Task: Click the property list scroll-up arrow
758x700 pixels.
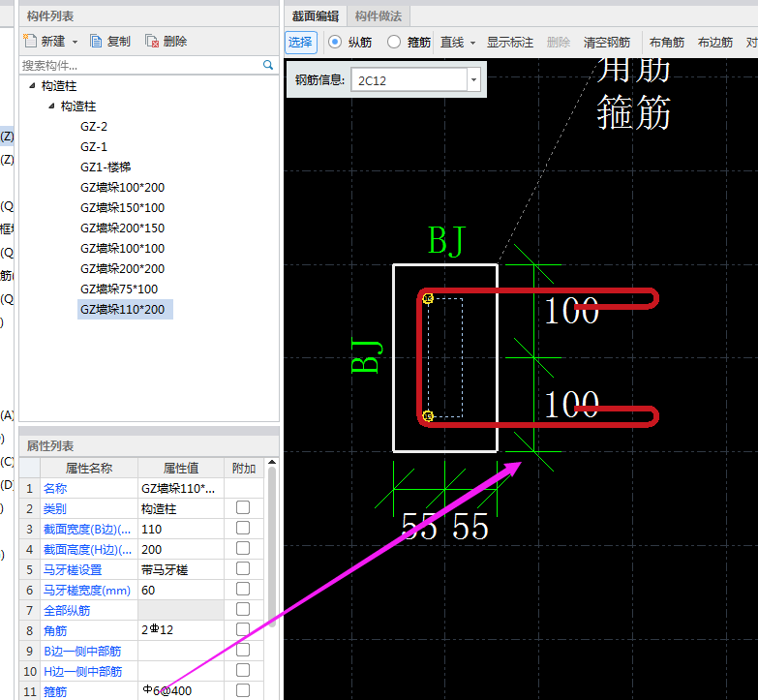Action: click(x=272, y=462)
